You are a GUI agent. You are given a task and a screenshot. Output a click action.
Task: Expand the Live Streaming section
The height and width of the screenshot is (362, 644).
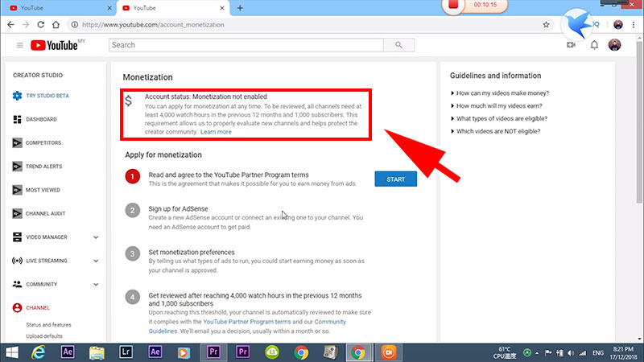point(96,261)
